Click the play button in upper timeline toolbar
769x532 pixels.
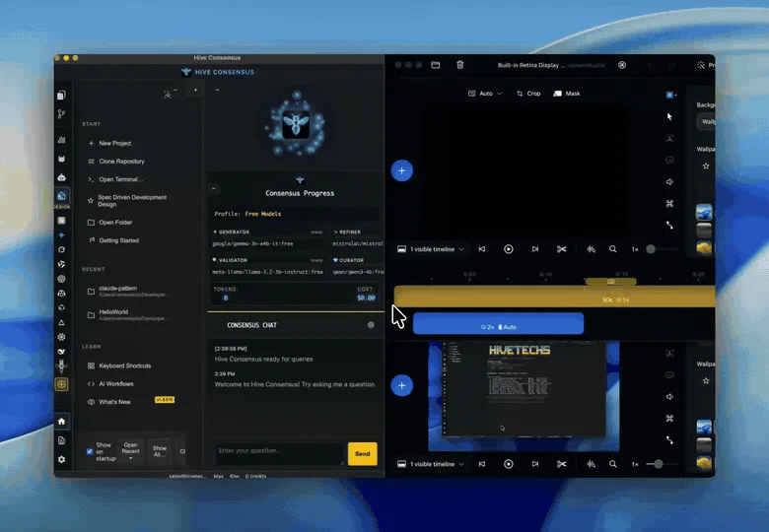tap(509, 249)
